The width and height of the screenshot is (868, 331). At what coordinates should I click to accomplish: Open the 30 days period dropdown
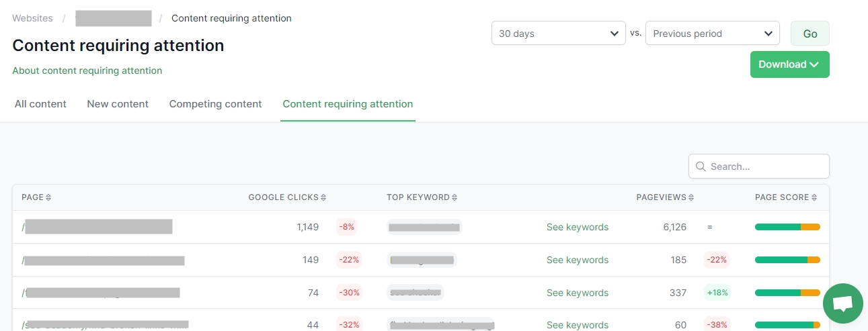[558, 34]
